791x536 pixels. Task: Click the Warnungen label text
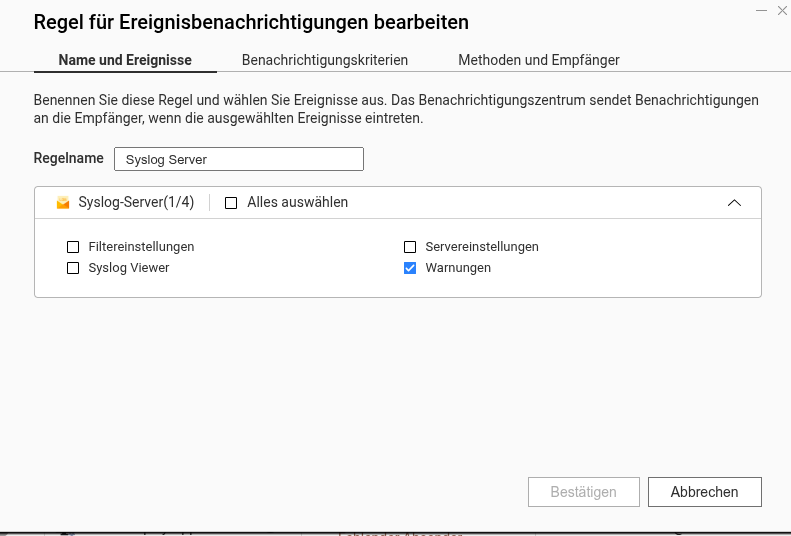coord(458,268)
